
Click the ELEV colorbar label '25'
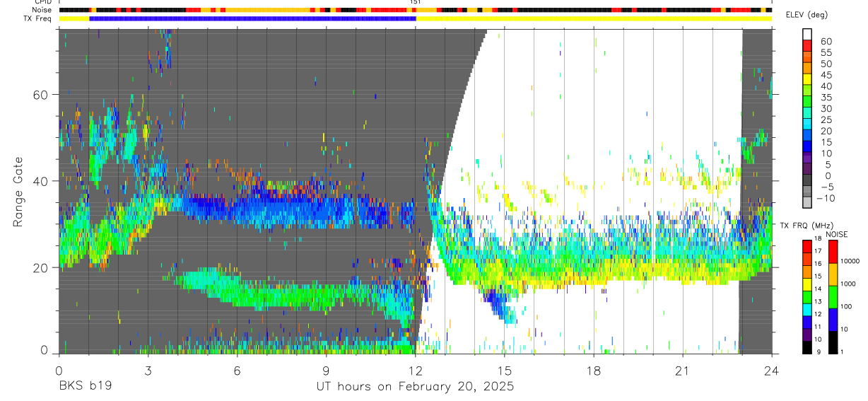coord(826,120)
